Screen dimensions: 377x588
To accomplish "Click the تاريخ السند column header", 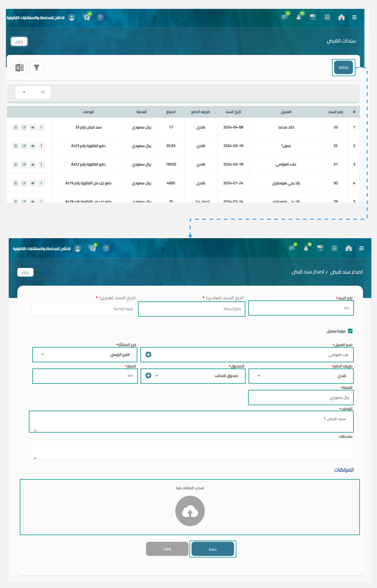I will tap(233, 112).
